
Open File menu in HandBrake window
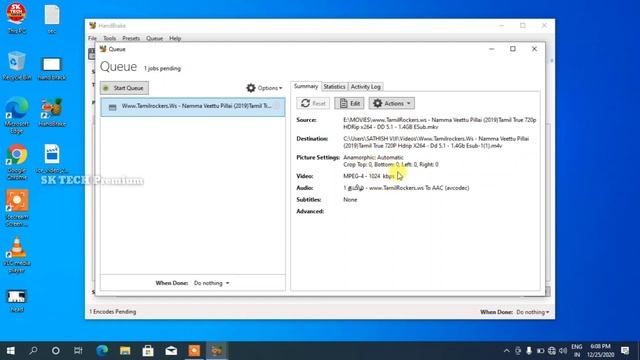(x=93, y=38)
